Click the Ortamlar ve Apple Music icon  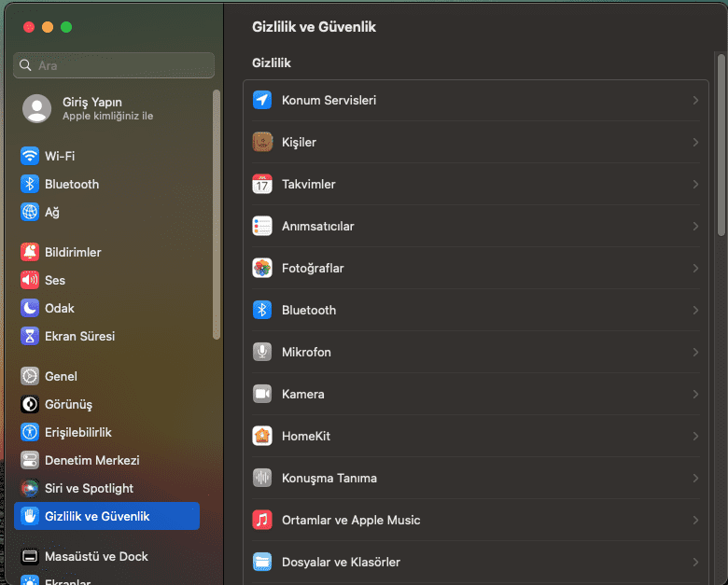click(262, 520)
